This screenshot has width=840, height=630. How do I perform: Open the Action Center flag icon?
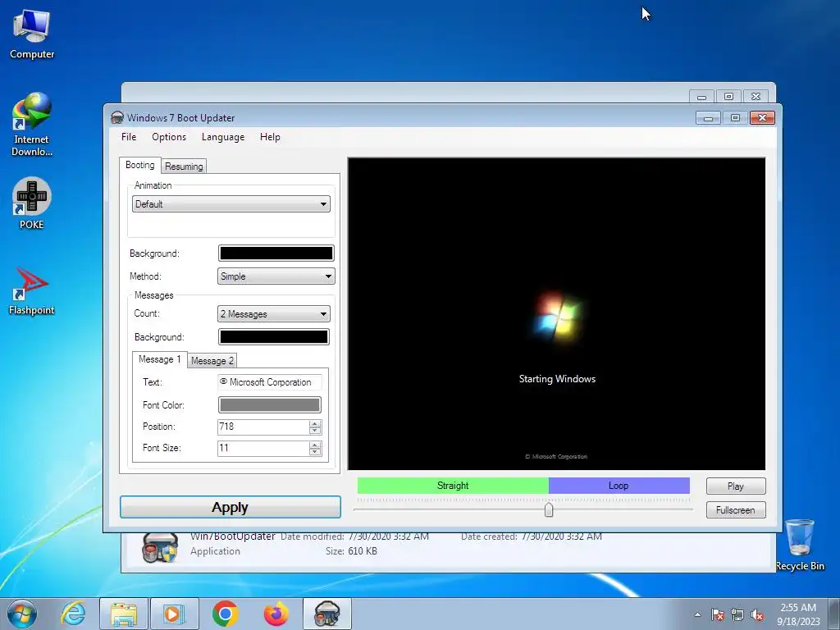click(718, 614)
